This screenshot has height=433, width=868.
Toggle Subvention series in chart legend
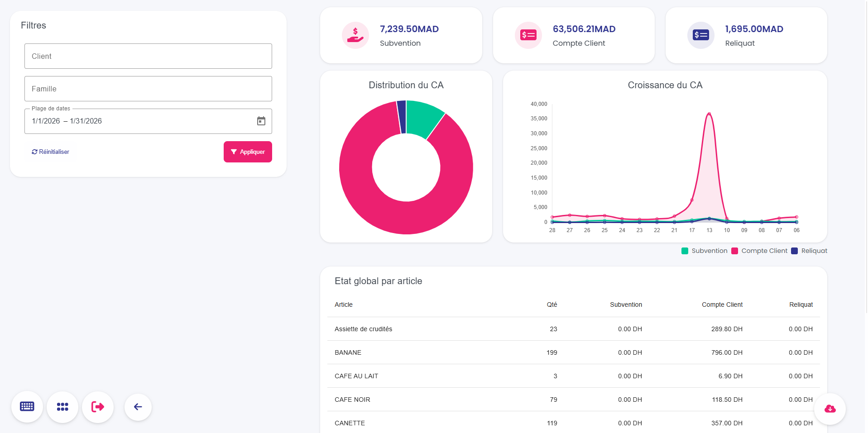[705, 251]
